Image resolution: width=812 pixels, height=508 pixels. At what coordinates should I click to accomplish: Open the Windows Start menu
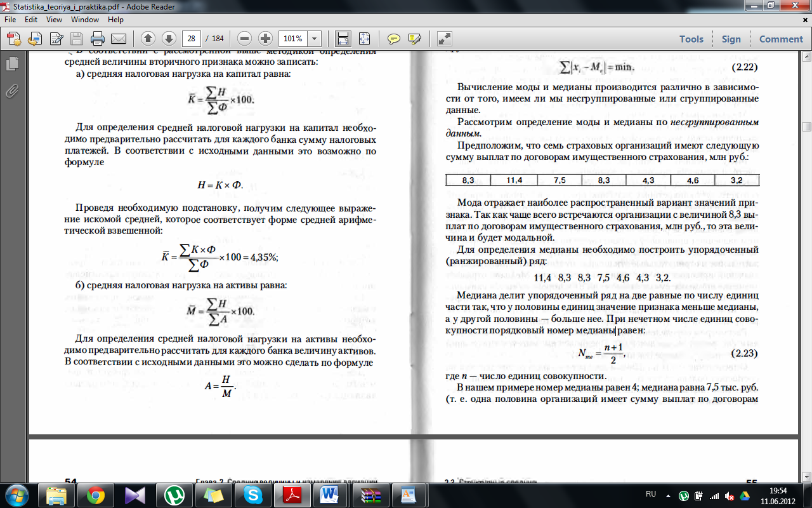pos(15,495)
